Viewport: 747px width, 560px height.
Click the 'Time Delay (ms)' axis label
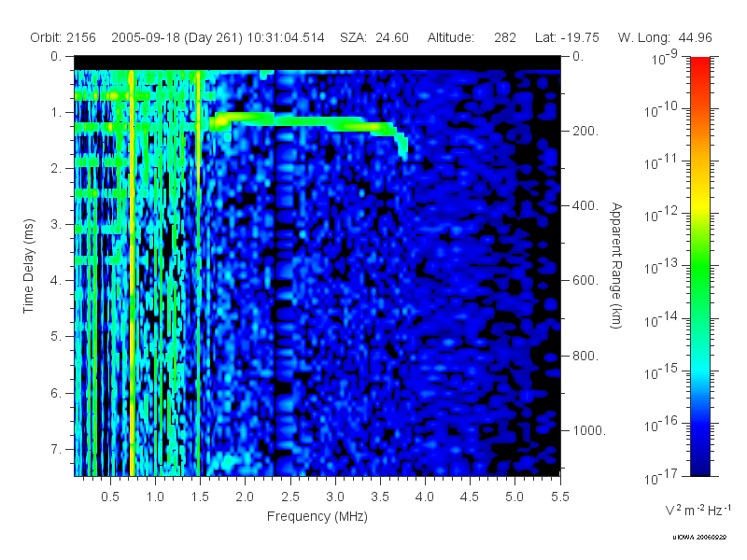29,266
